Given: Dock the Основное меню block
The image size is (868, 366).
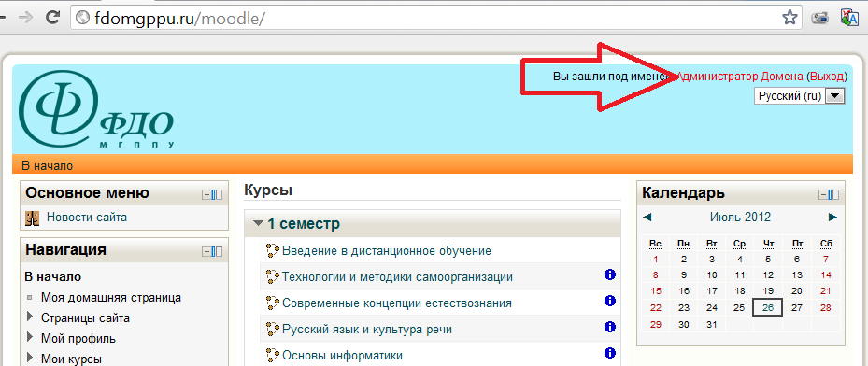Looking at the screenshot, I should pos(217,194).
